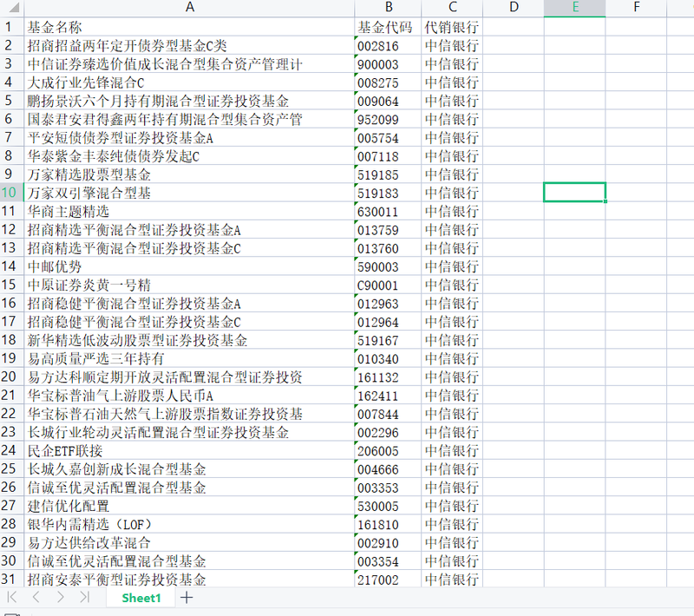Select 中信银行 cell in row 2
The image size is (694, 616).
452,46
